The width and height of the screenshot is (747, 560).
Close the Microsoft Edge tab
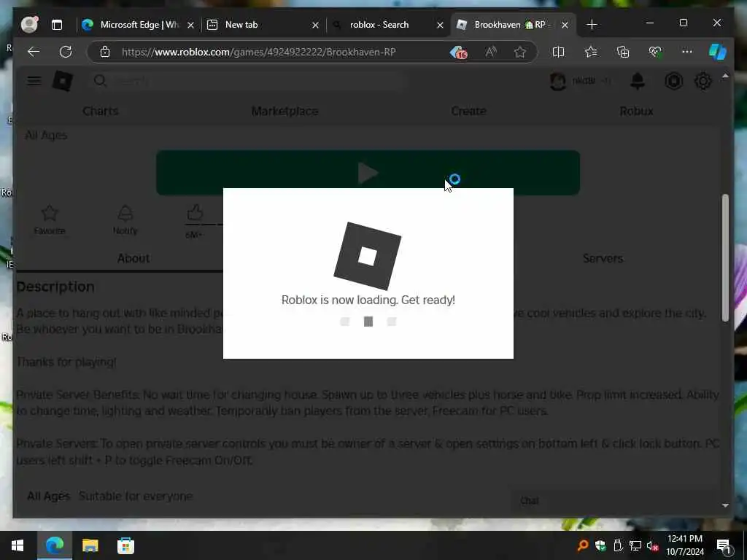[x=190, y=26]
